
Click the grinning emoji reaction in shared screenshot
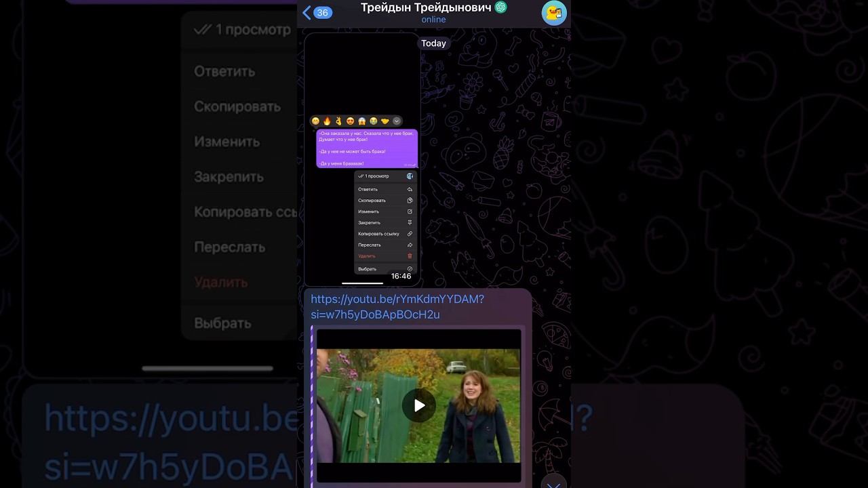tap(315, 121)
